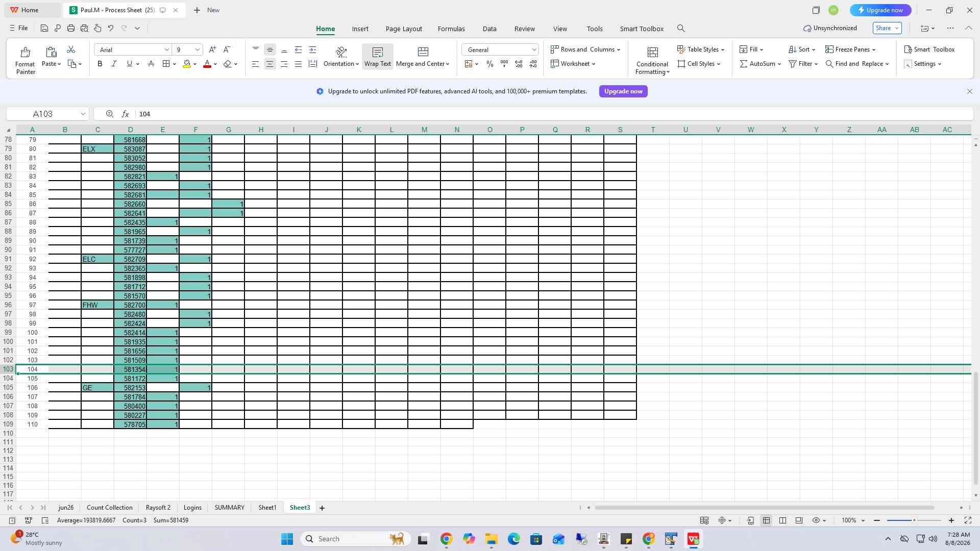Select the Merge and Center icon

423,52
